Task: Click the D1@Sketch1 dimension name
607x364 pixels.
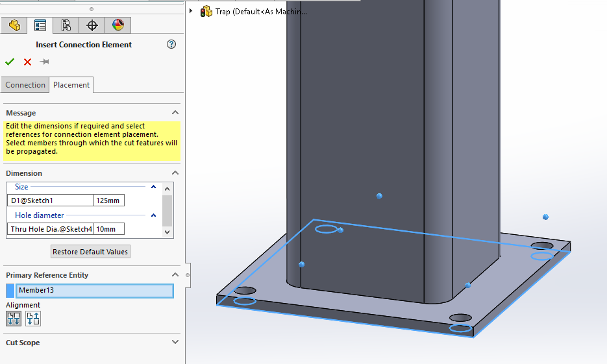Action: 51,200
